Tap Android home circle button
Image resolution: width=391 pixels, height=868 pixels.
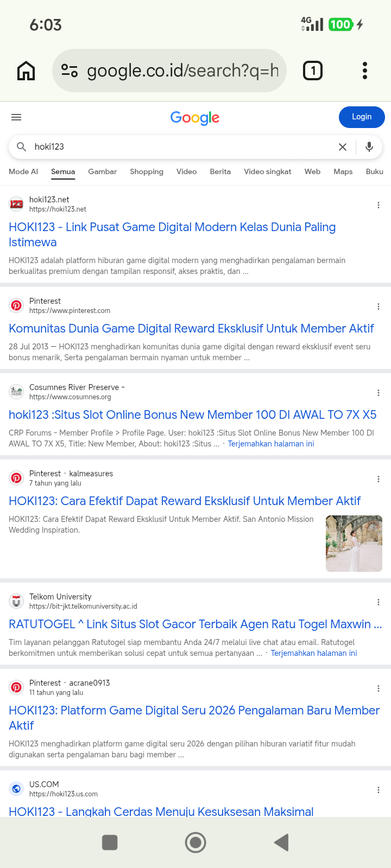[195, 843]
